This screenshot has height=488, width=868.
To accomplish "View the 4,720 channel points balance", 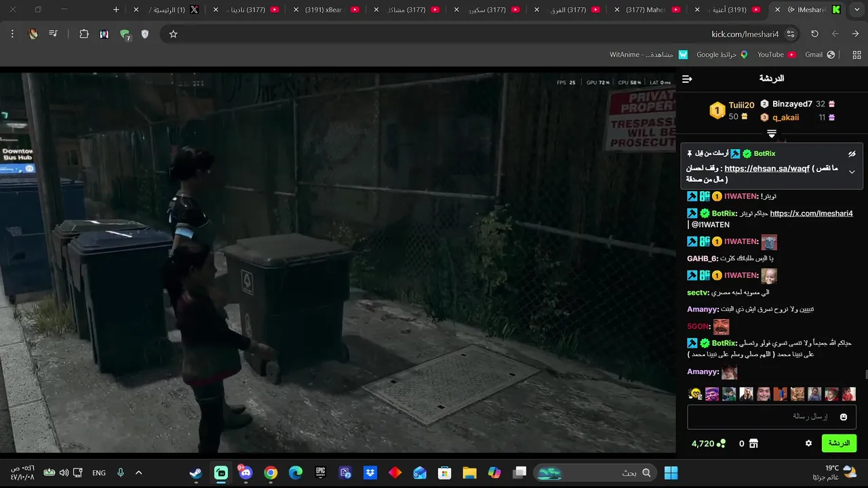I will pos(708,443).
